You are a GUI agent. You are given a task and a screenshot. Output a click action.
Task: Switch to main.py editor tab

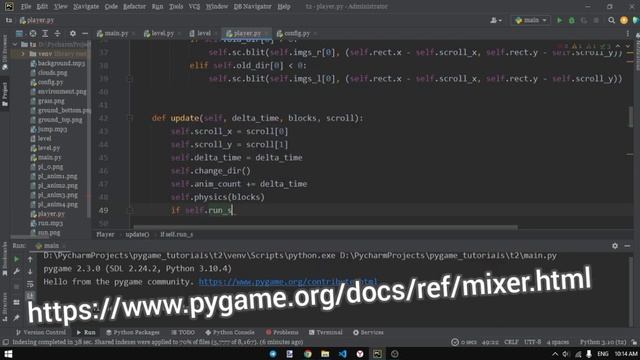point(116,33)
